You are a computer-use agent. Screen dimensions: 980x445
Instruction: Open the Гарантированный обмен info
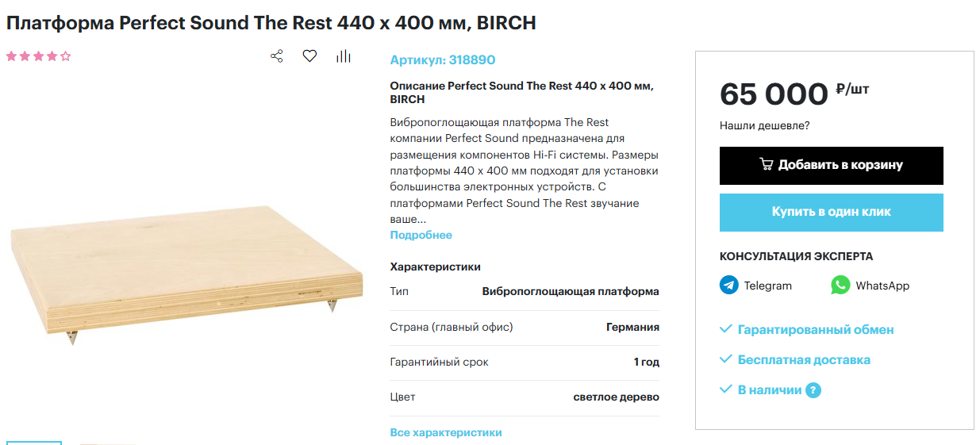(x=806, y=329)
